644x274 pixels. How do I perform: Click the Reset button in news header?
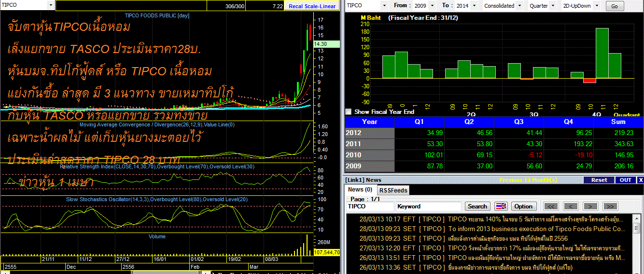point(599,180)
